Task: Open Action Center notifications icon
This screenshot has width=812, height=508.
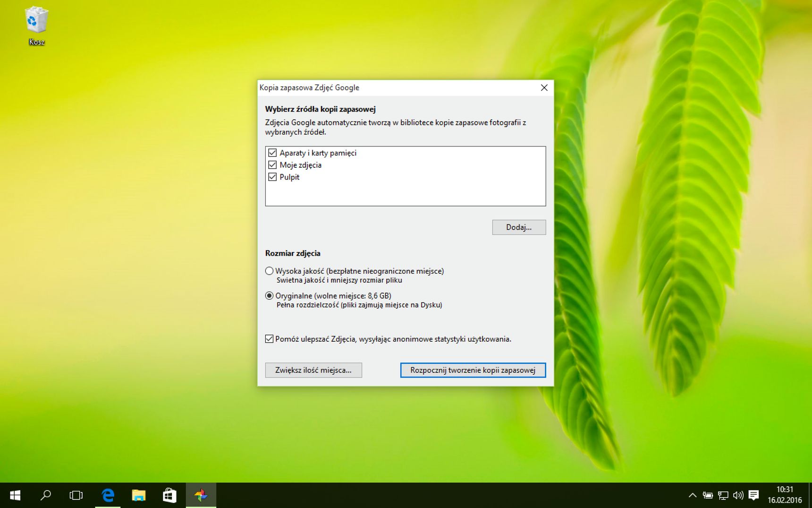Action: [753, 495]
